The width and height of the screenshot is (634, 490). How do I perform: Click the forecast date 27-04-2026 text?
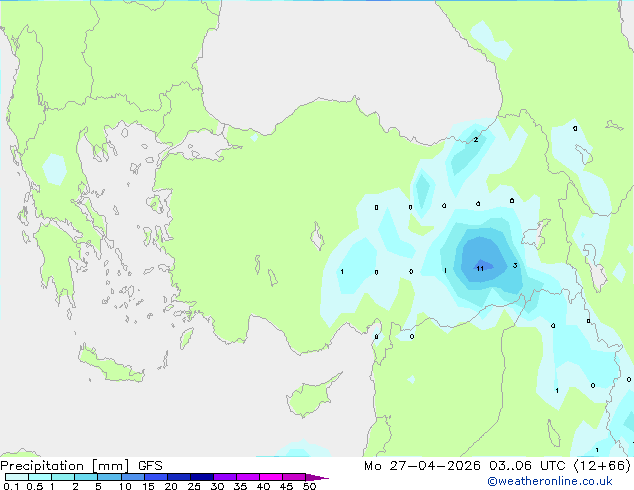tap(435, 466)
